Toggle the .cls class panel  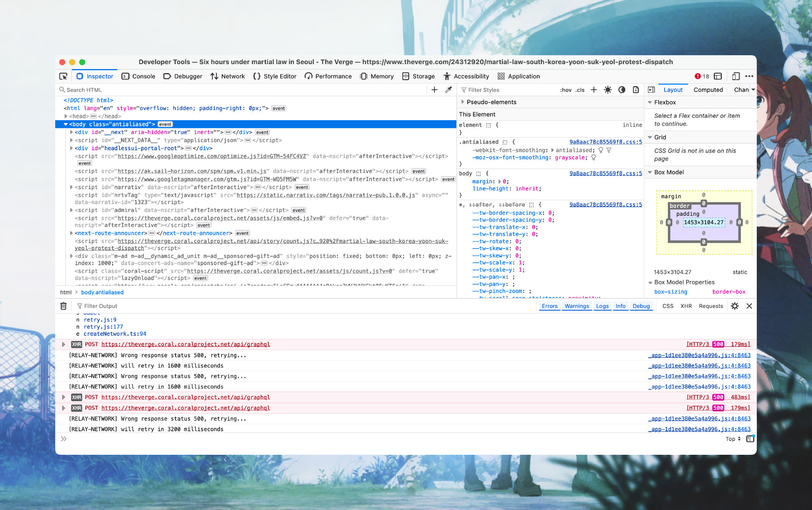point(580,90)
